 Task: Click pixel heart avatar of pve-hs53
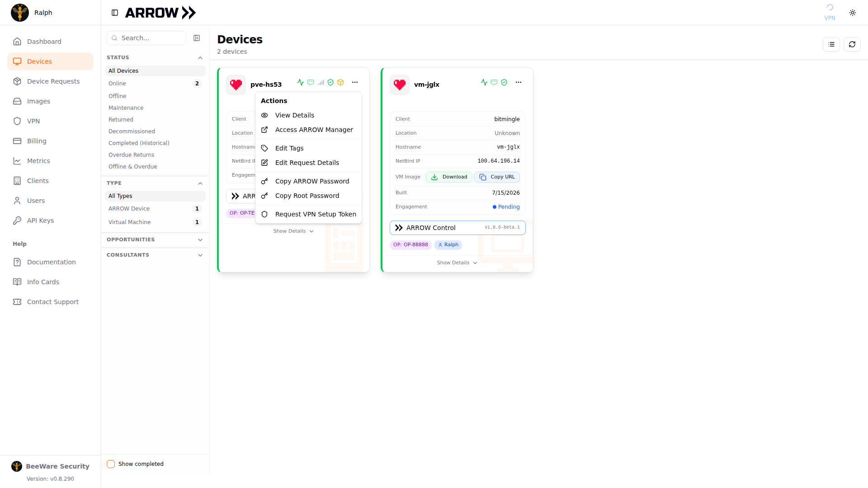pyautogui.click(x=236, y=84)
